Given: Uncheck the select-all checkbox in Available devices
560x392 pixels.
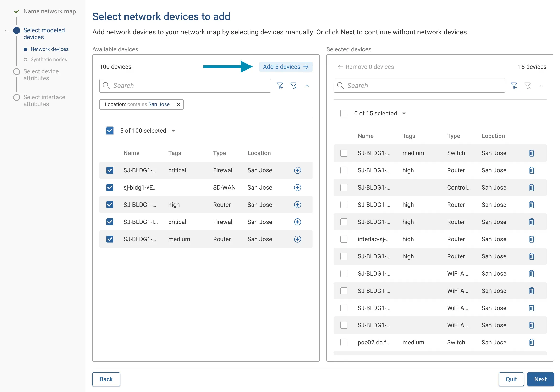Looking at the screenshot, I should click(110, 131).
